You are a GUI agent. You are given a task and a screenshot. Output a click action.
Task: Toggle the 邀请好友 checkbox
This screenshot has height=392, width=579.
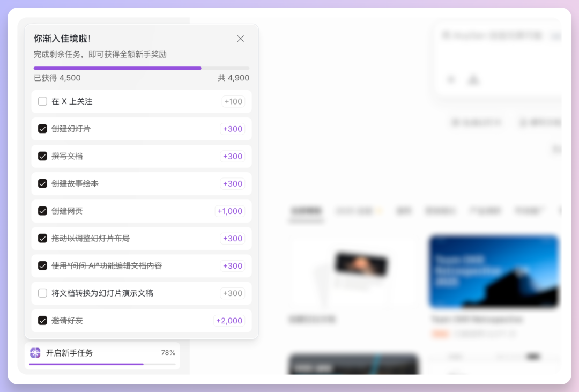tap(42, 321)
